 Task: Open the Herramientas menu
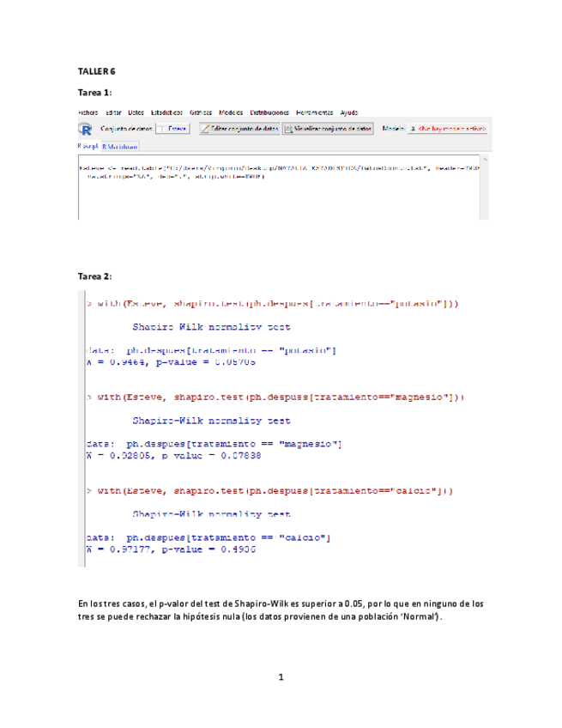click(314, 112)
